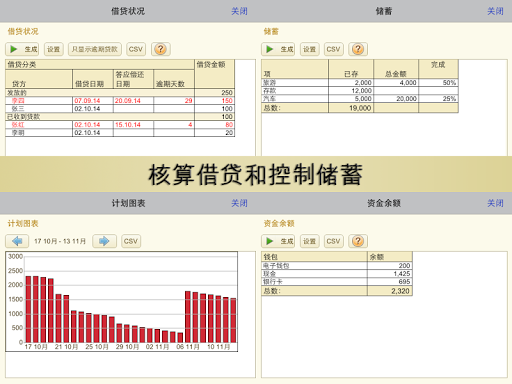Select the overdue 李四 loan row

click(x=120, y=101)
